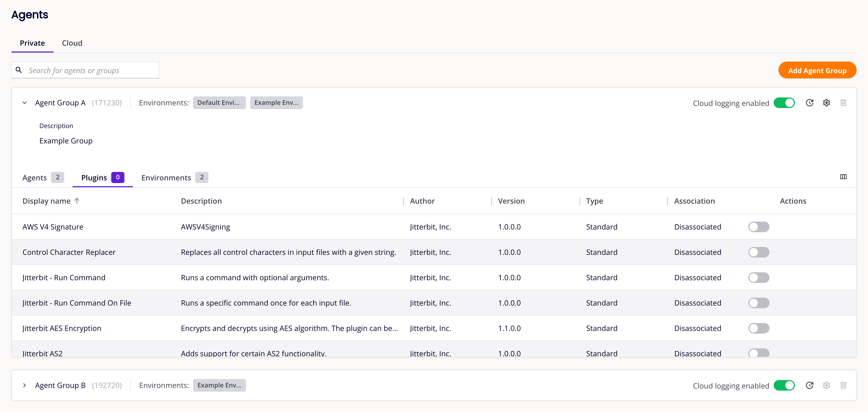Click the search icon in the agents search bar

[x=19, y=70]
